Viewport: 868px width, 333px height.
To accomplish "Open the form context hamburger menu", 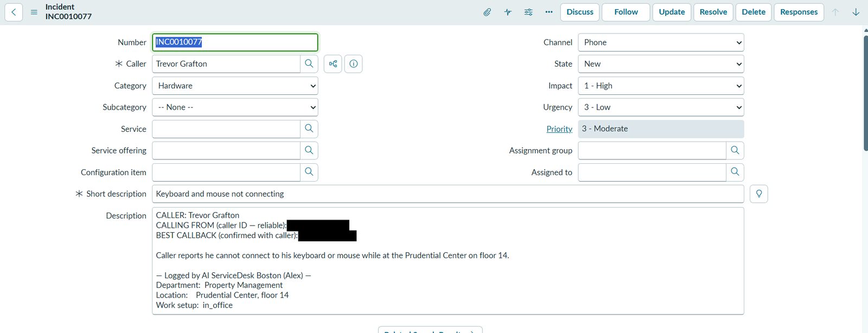I will 34,12.
